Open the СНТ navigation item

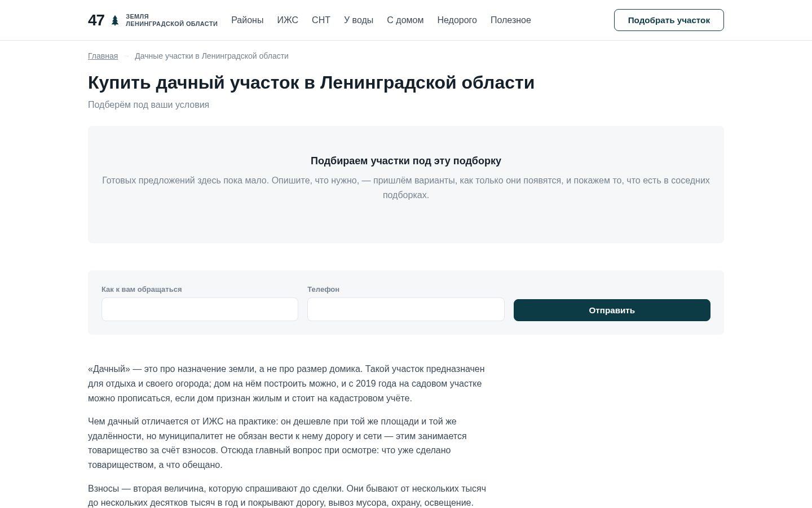(321, 20)
